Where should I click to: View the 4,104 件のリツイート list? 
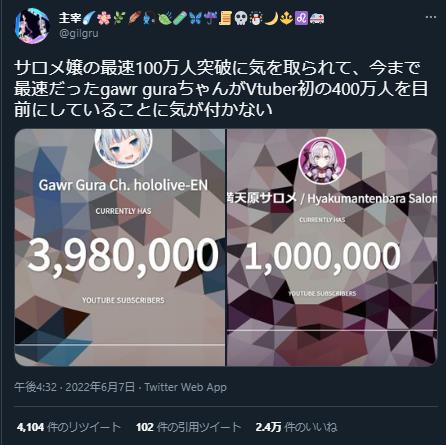pos(68,427)
